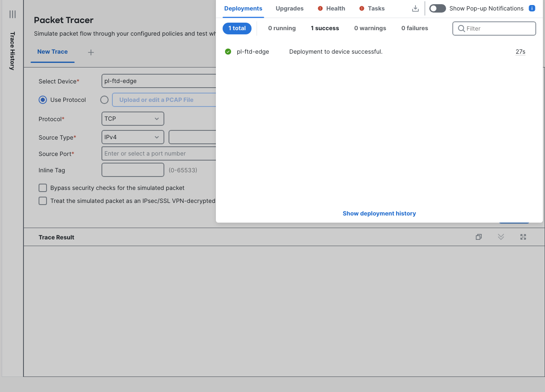Add a new trace tab with plus icon
Screen dimensions: 545x392
tap(91, 52)
